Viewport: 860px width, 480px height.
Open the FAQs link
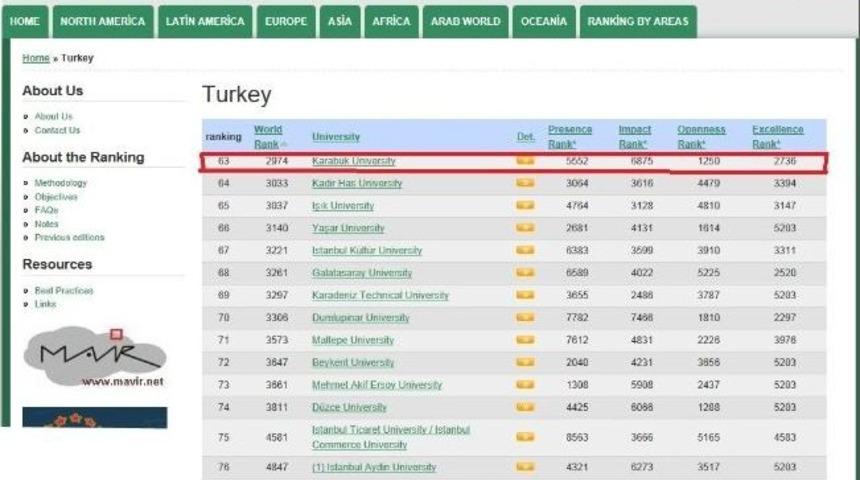click(46, 210)
